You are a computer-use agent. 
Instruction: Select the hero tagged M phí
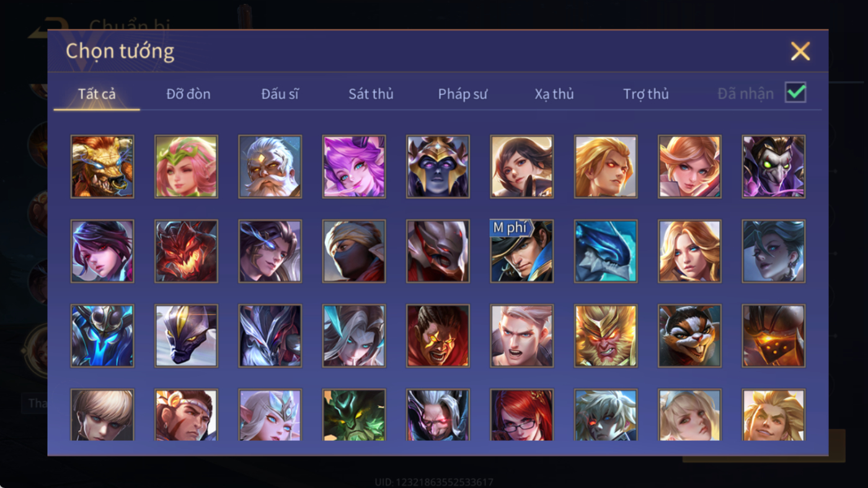coord(522,251)
